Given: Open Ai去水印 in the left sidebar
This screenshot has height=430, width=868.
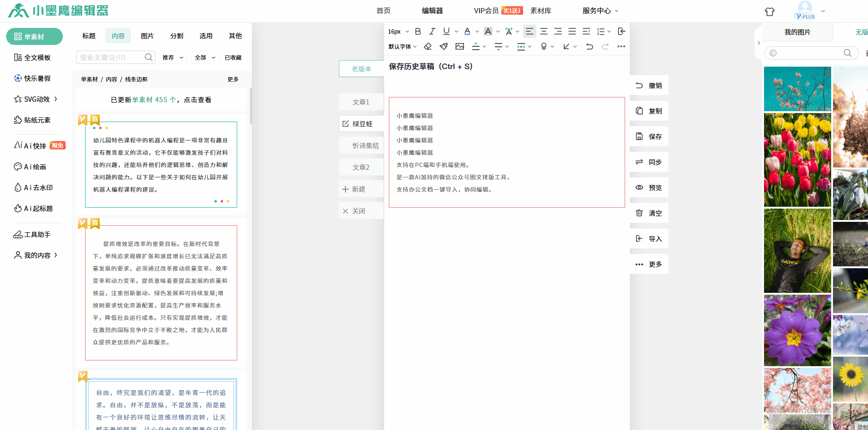Looking at the screenshot, I should point(34,187).
